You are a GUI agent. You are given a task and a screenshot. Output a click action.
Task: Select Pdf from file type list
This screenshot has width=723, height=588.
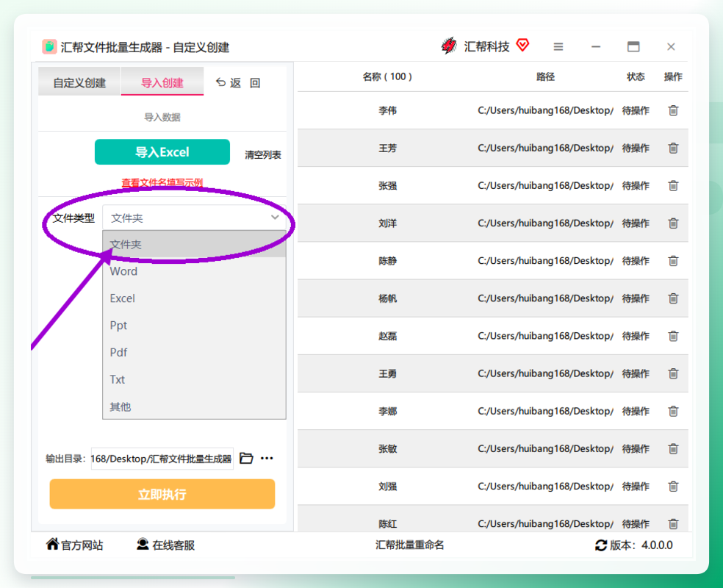[194, 352]
